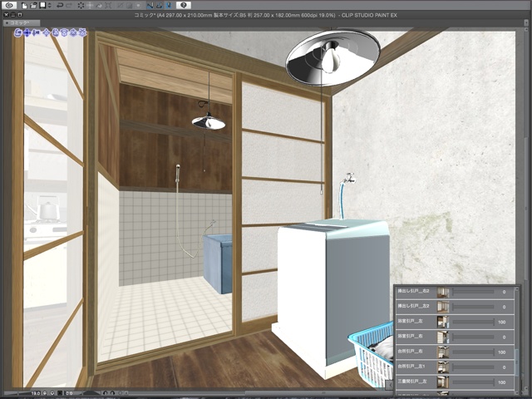The image size is (532, 399).
Task: Click the fifth blue 3D manipulator icon
Action: (x=56, y=32)
